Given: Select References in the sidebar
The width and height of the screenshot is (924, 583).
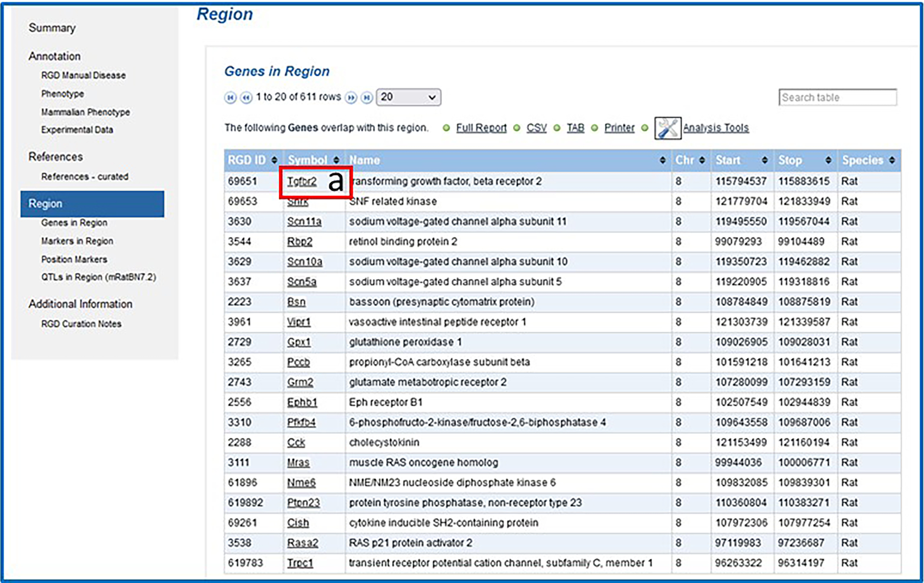Looking at the screenshot, I should pos(55,157).
